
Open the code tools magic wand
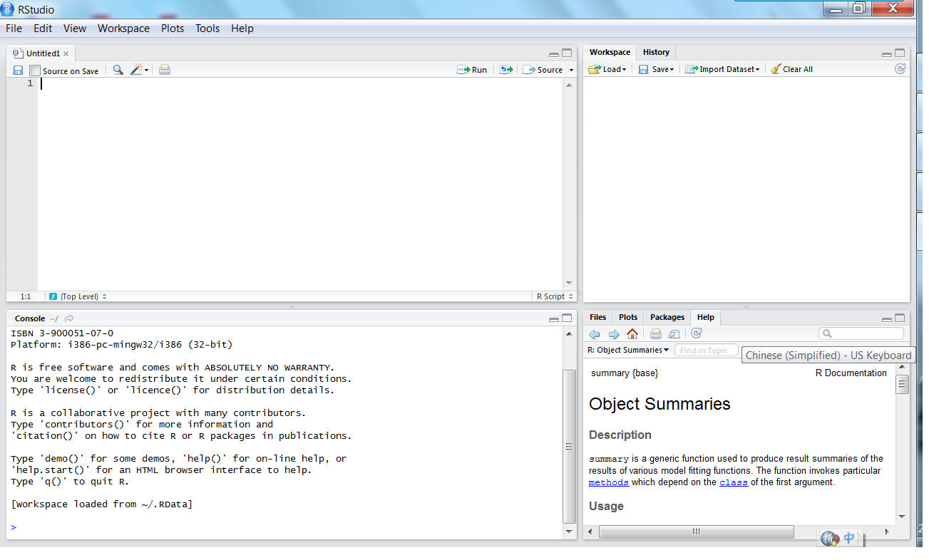(136, 70)
